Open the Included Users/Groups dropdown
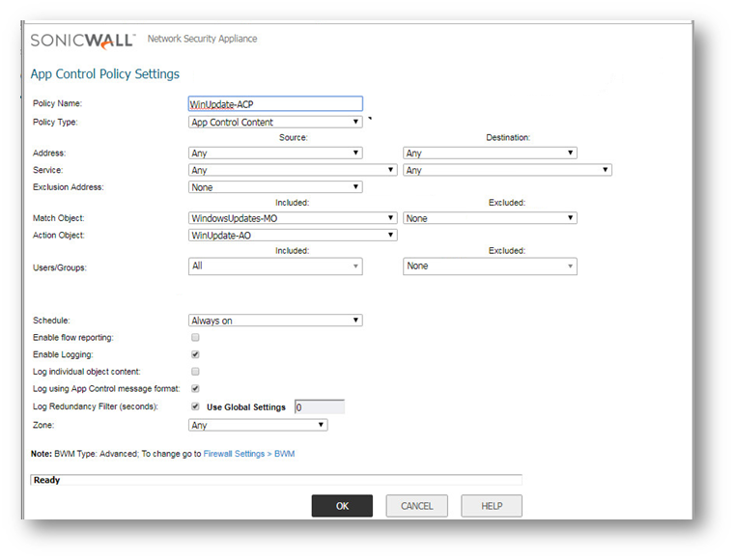 pyautogui.click(x=275, y=266)
